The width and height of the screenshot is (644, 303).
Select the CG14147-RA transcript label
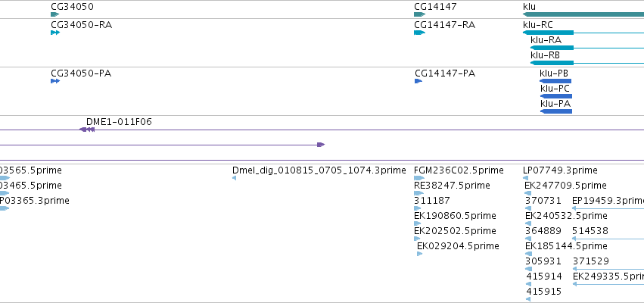click(445, 25)
